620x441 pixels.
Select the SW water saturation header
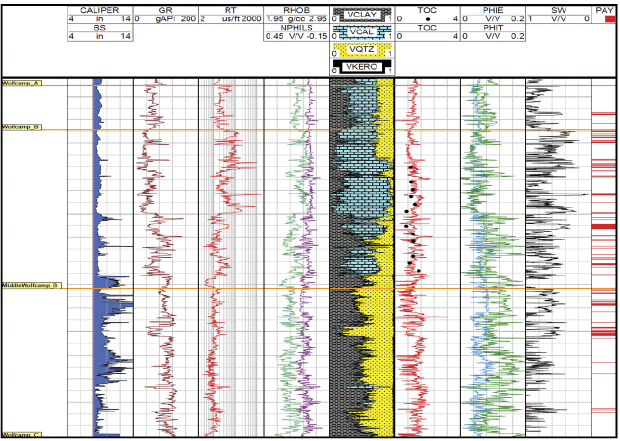pos(557,8)
